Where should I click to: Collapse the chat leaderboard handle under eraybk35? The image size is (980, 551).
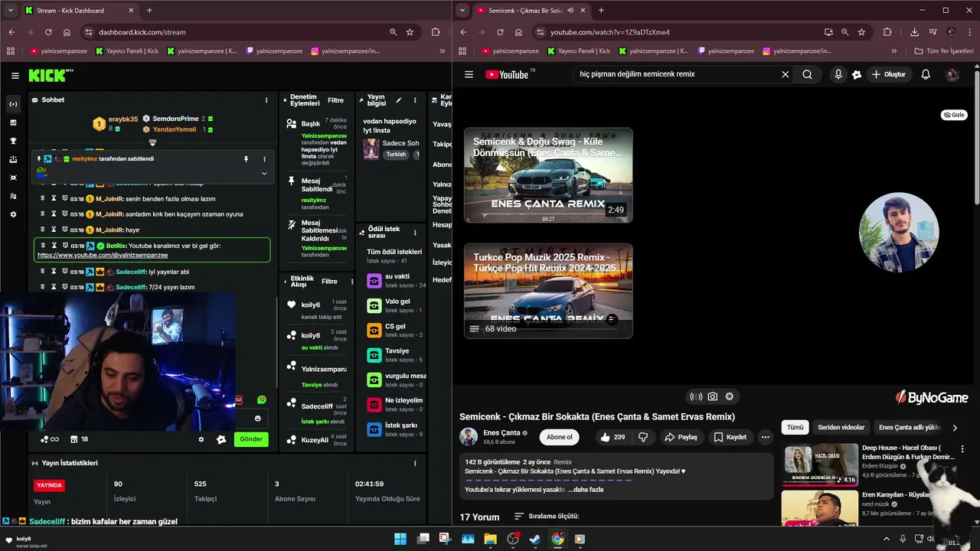click(x=152, y=142)
